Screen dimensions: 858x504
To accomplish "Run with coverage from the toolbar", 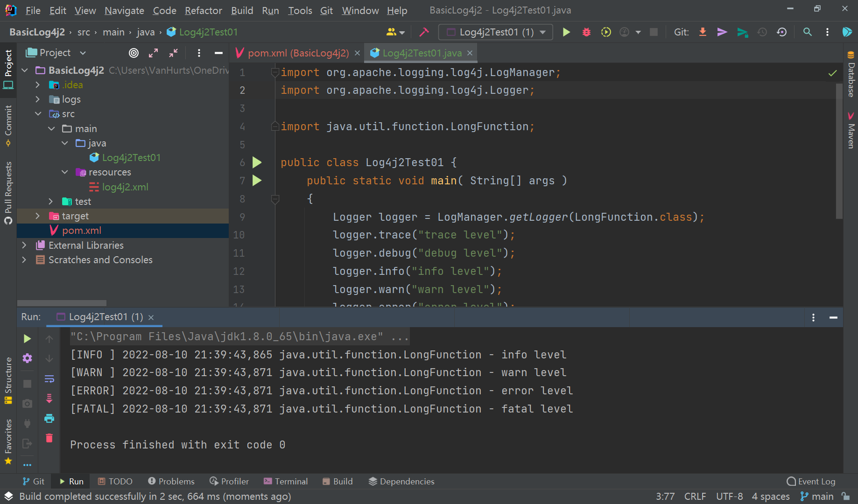I will (x=606, y=32).
